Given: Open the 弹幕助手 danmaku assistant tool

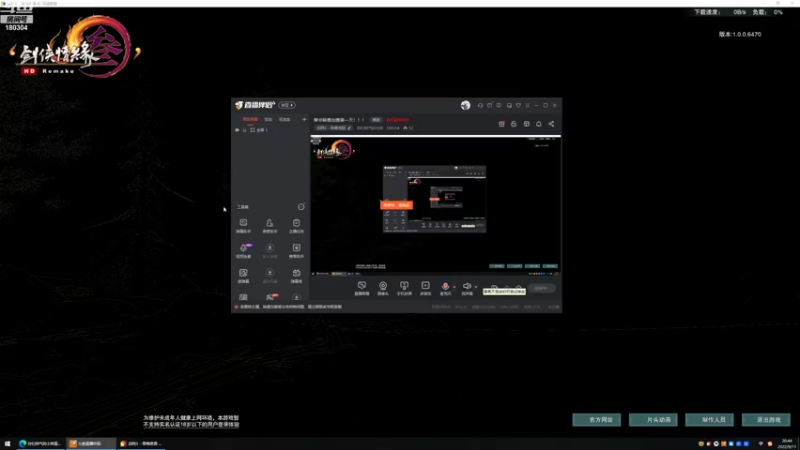Looking at the screenshot, I should click(243, 226).
